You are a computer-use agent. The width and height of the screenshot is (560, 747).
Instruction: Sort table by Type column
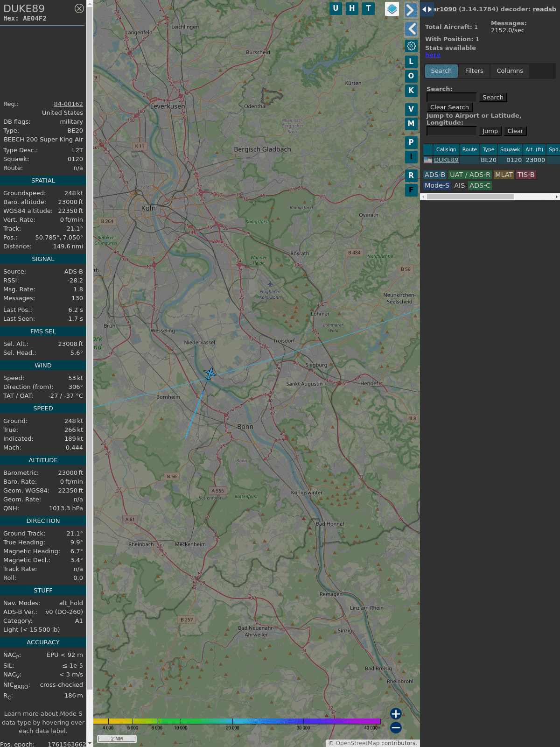click(x=489, y=149)
